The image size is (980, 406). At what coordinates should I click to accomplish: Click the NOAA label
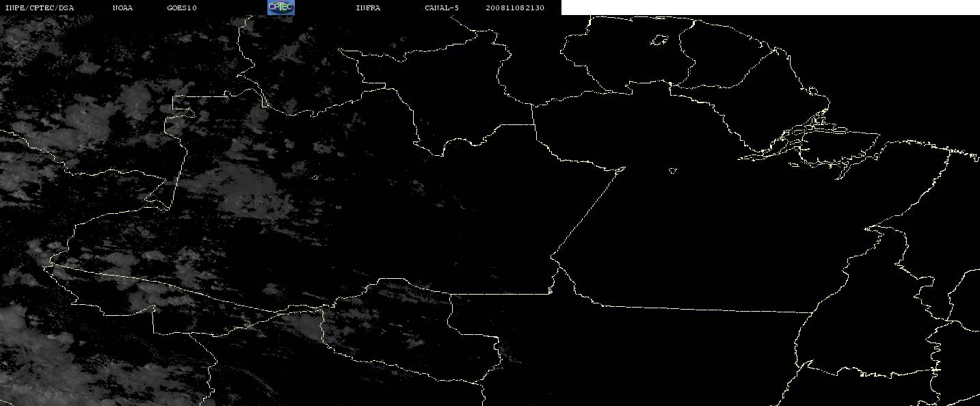[122, 8]
